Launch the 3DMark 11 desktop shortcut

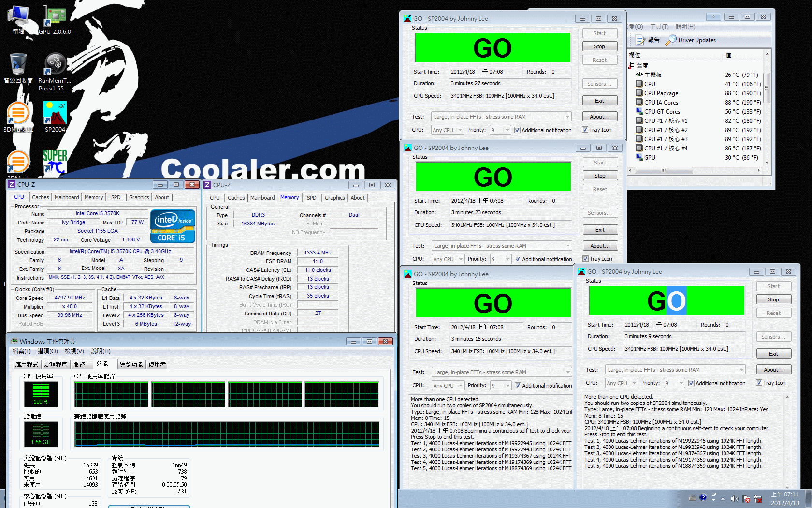coord(18,117)
